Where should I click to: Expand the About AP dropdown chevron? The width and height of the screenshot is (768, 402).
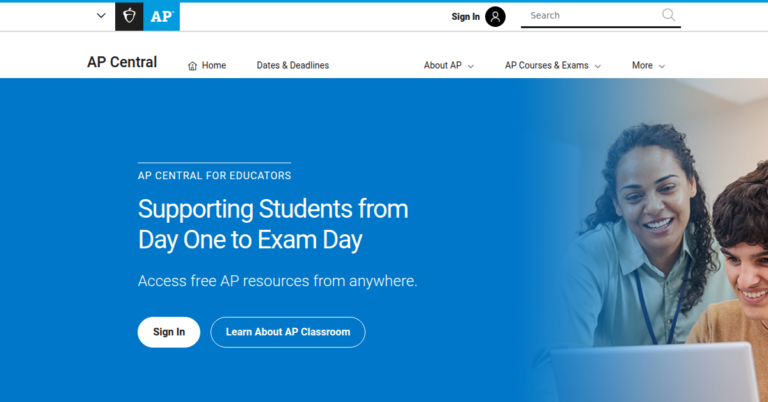click(471, 66)
